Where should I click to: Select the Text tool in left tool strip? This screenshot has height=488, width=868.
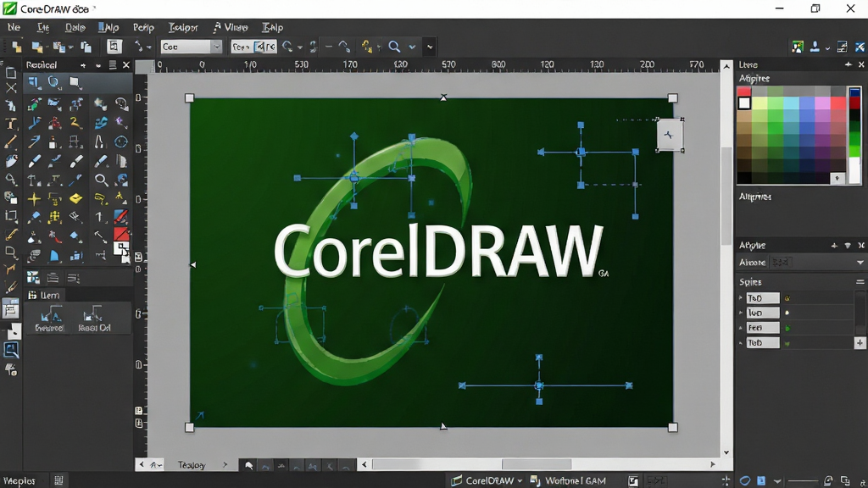coord(10,124)
